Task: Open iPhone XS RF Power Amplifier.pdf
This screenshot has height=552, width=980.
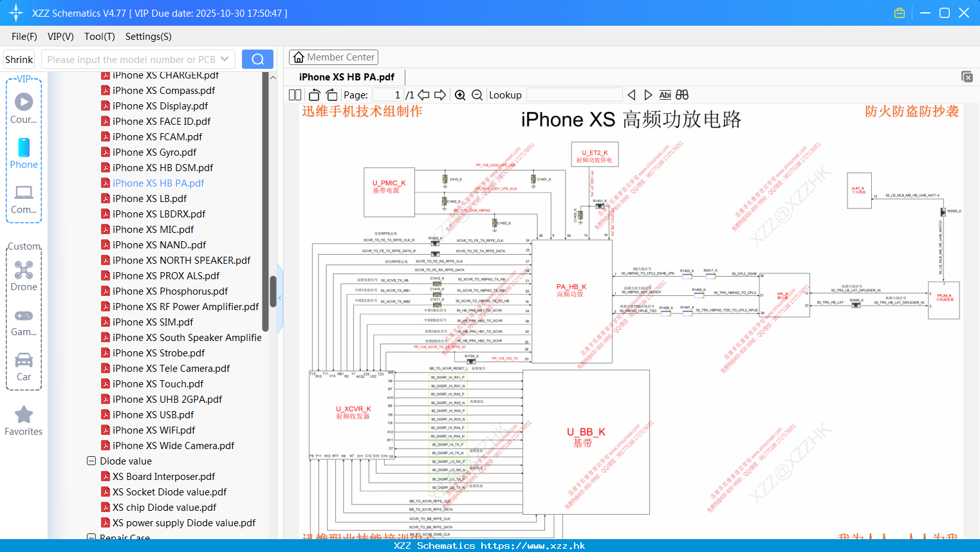Action: click(185, 306)
